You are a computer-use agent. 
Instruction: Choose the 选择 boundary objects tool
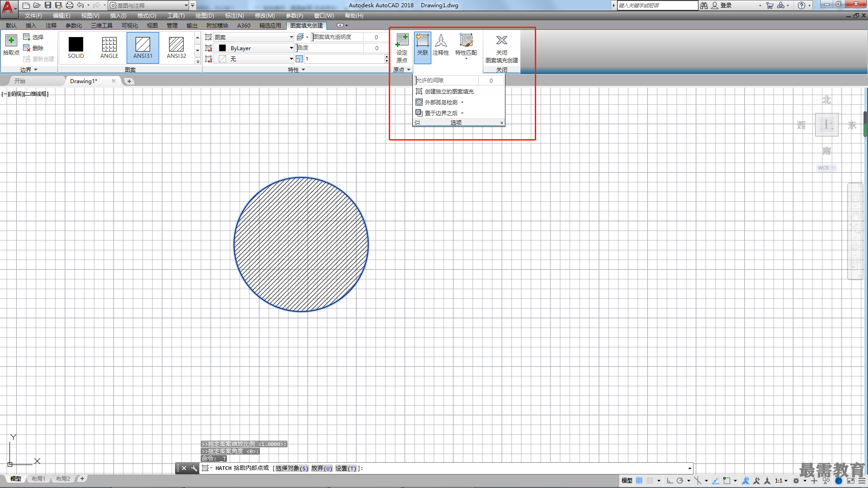click(x=33, y=37)
